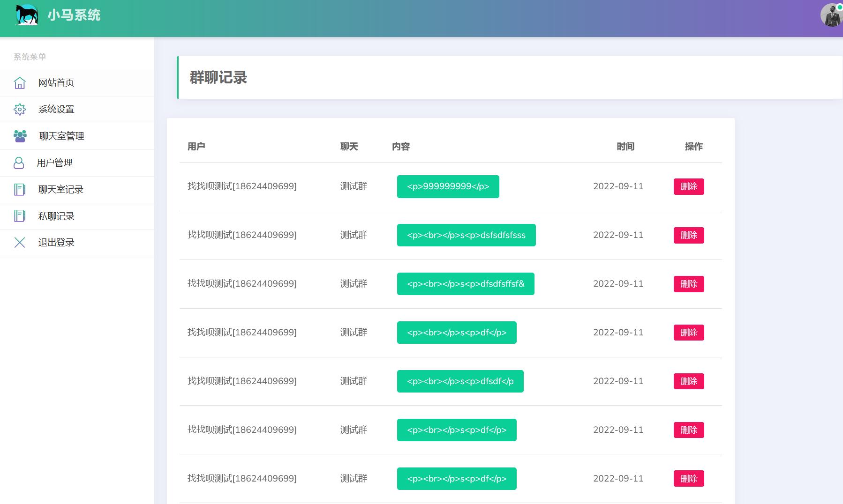843x504 pixels.
Task: Open 网站首页 menu item
Action: tap(56, 83)
